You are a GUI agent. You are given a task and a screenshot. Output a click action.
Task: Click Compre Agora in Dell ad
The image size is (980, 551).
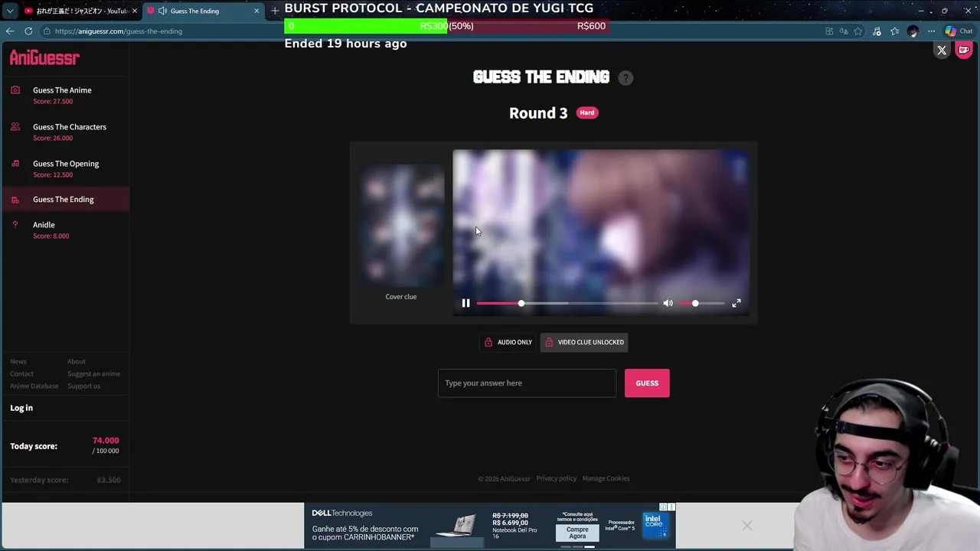tap(577, 533)
